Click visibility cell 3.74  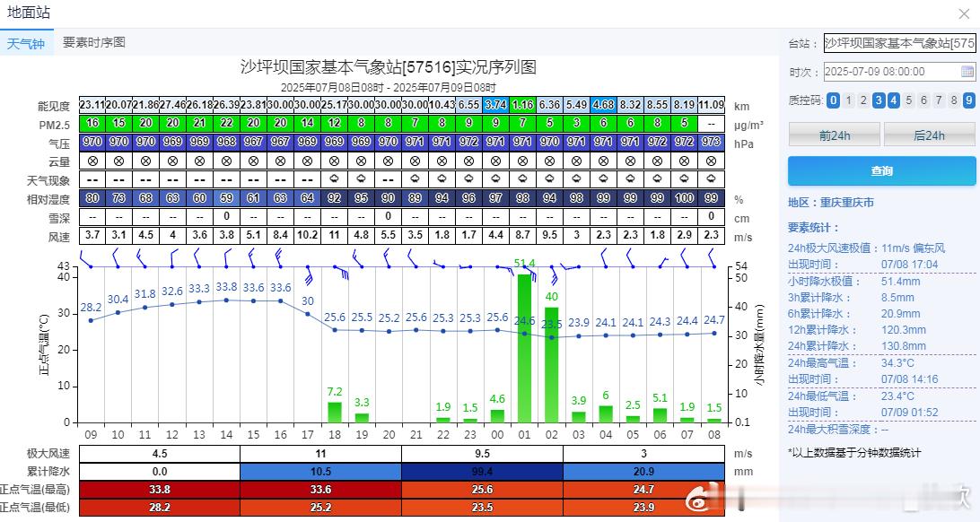pyautogui.click(x=495, y=105)
